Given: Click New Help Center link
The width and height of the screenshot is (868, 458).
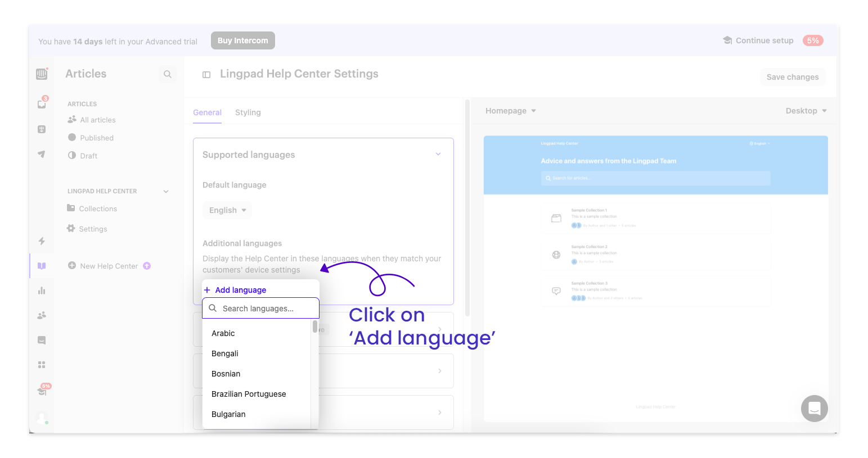Looking at the screenshot, I should pyautogui.click(x=109, y=266).
